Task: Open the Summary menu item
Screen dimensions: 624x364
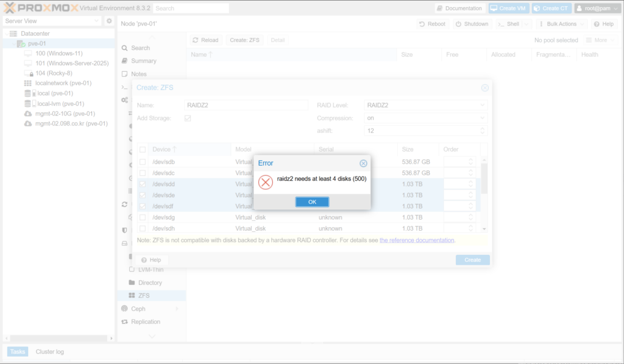Action: pyautogui.click(x=143, y=61)
